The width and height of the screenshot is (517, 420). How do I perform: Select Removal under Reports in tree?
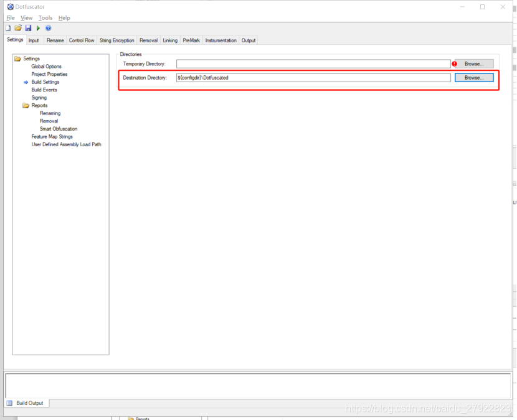click(49, 121)
